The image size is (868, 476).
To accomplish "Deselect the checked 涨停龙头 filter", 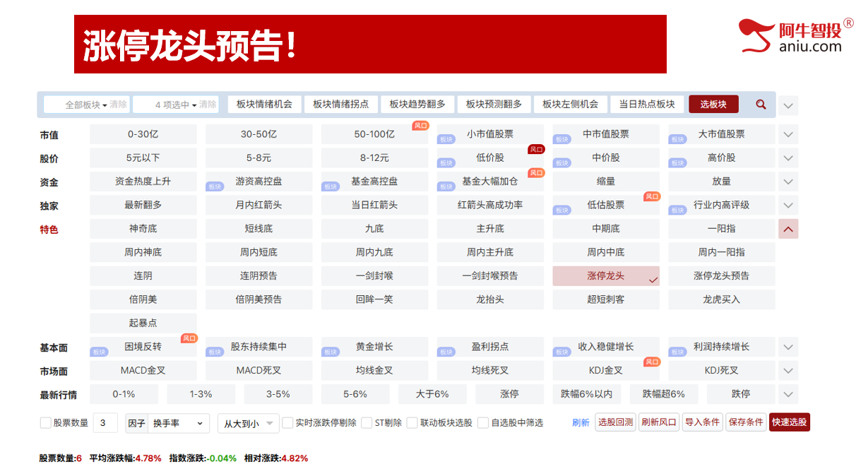I will pyautogui.click(x=606, y=276).
